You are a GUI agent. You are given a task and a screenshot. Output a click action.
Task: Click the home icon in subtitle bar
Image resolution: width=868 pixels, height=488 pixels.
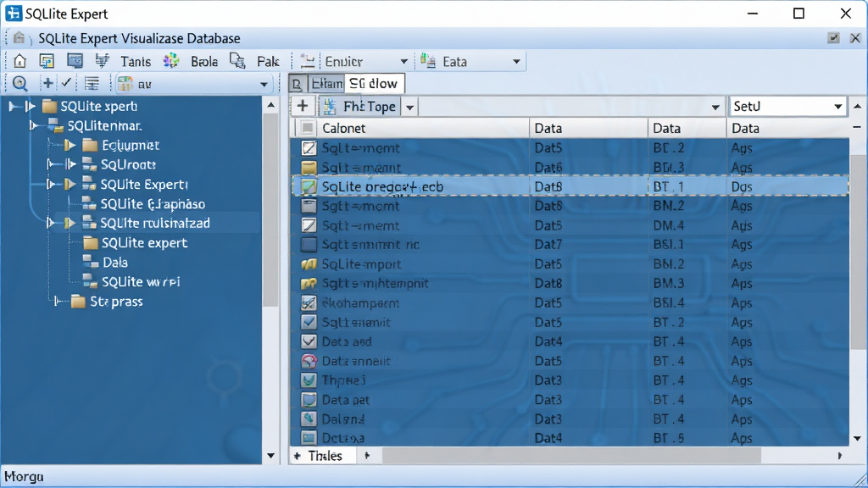(19, 38)
